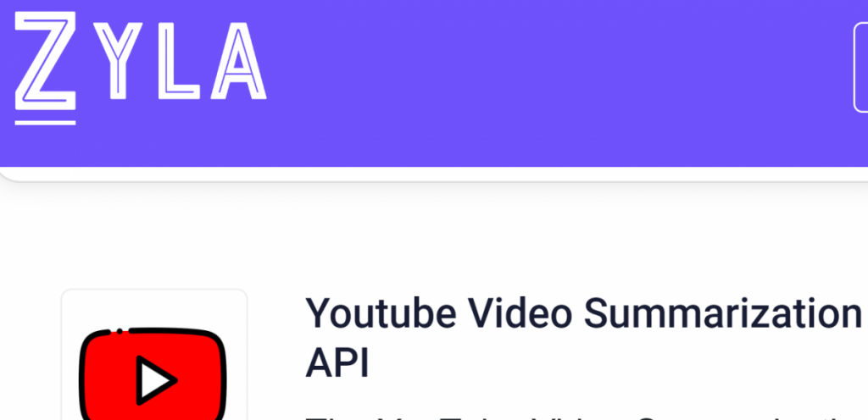The width and height of the screenshot is (868, 420).
Task: Click the white underline beneath the Z
Action: pyautogui.click(x=46, y=123)
